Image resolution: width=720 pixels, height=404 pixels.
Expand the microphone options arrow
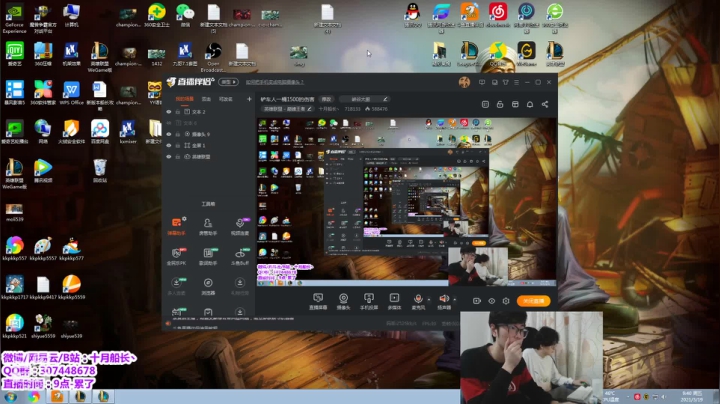coord(429,299)
